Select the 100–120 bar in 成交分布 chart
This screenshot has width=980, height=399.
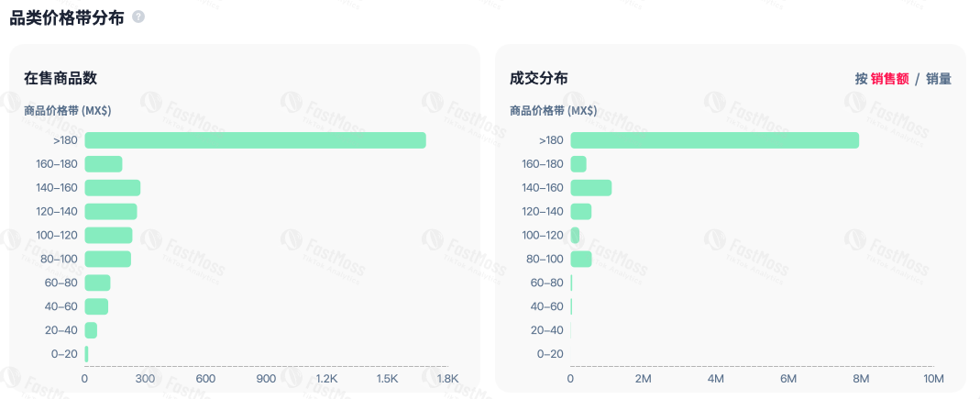pyautogui.click(x=575, y=236)
